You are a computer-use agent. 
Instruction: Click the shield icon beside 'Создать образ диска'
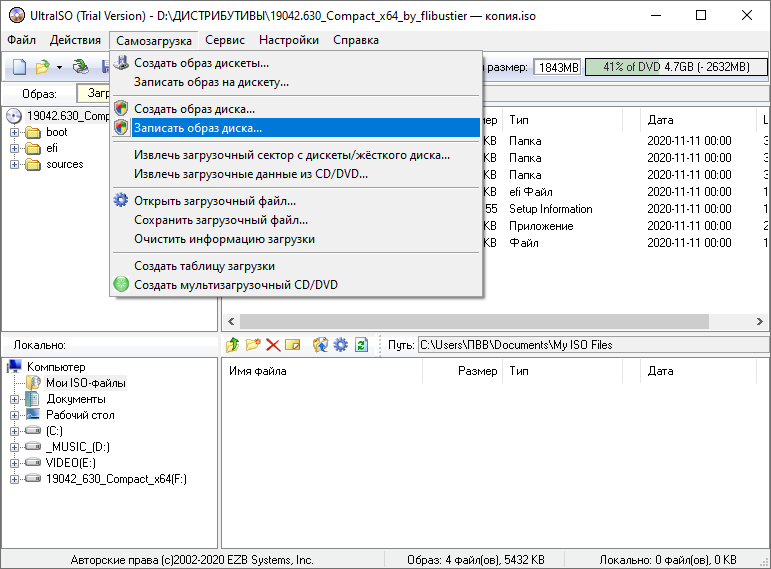tap(121, 108)
